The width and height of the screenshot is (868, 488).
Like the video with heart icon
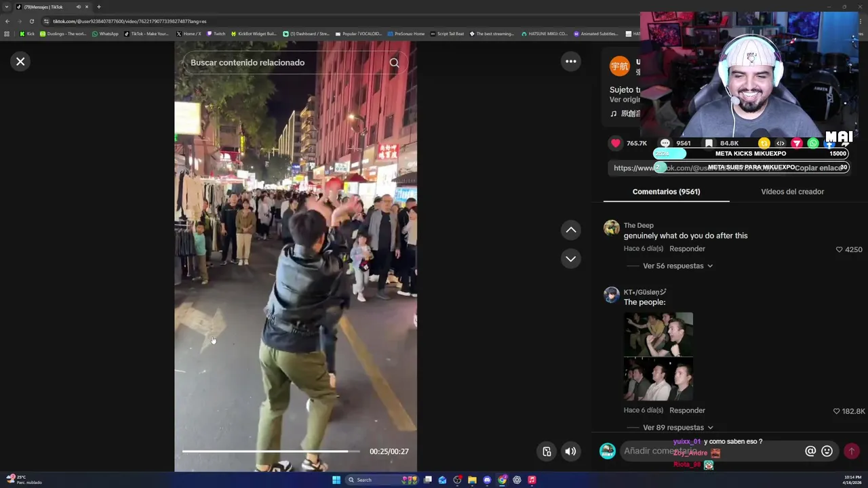(616, 143)
